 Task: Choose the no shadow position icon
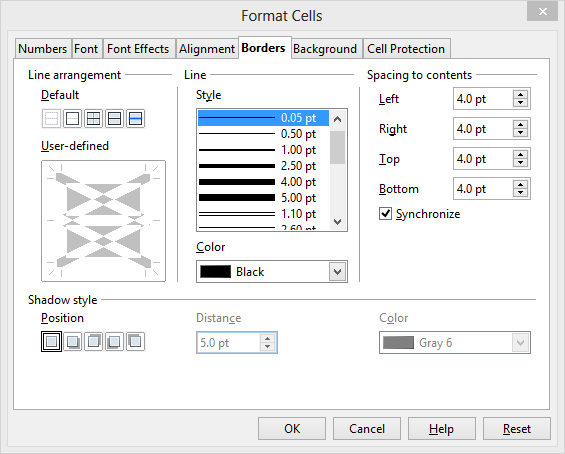51,341
